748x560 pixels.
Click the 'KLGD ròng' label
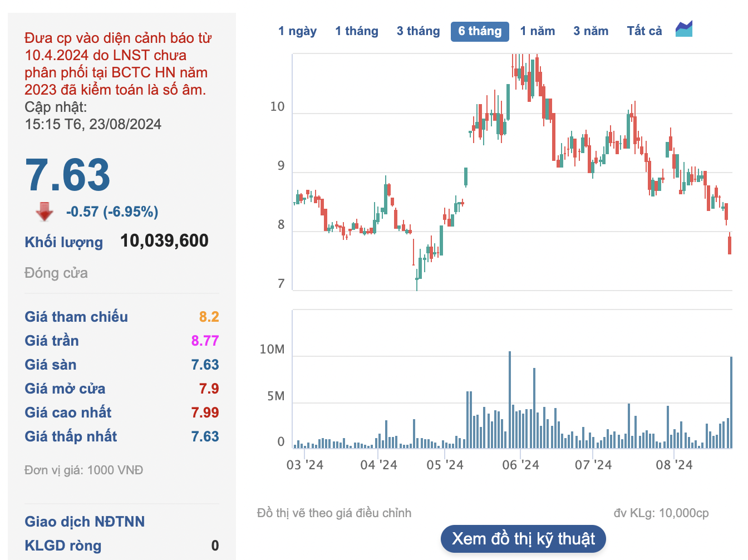(x=63, y=546)
